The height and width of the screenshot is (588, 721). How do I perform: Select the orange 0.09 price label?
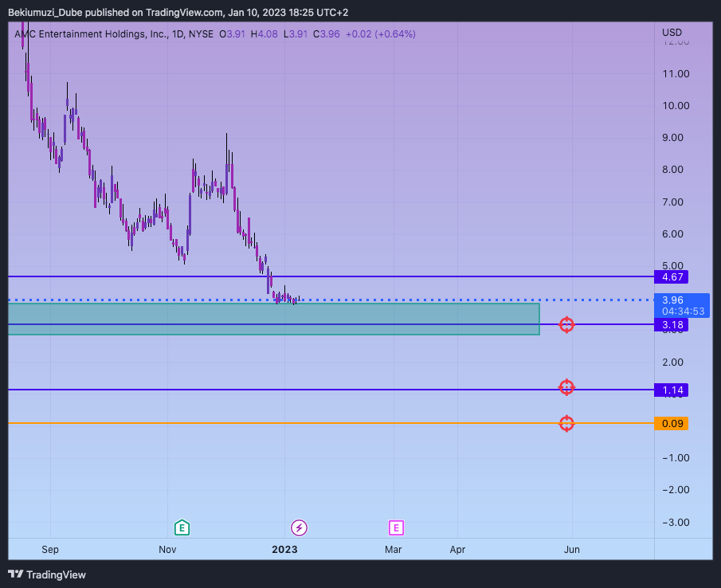tap(672, 423)
